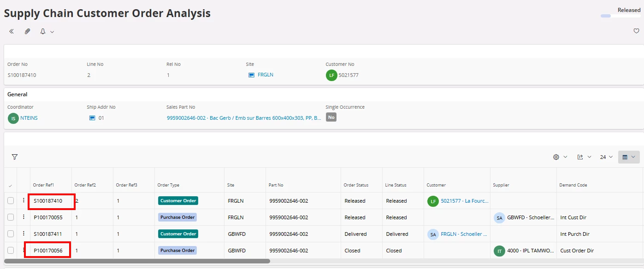Viewport: 644px width, 269px height.
Task: Click Customer Order badge in S100187410 row
Action: (178, 200)
